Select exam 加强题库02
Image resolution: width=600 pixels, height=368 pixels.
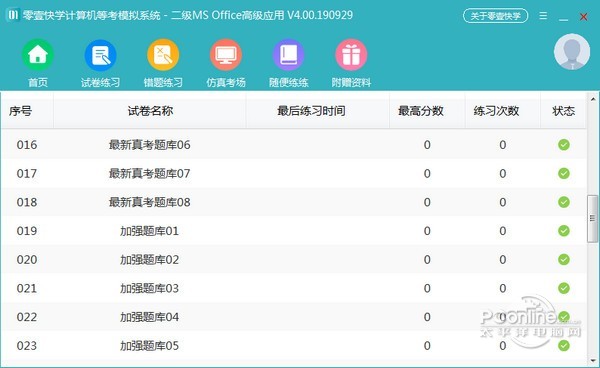coord(150,260)
